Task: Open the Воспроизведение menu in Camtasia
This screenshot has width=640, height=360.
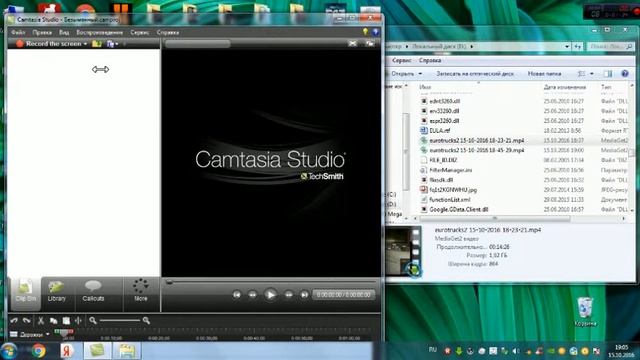Action: [100, 32]
